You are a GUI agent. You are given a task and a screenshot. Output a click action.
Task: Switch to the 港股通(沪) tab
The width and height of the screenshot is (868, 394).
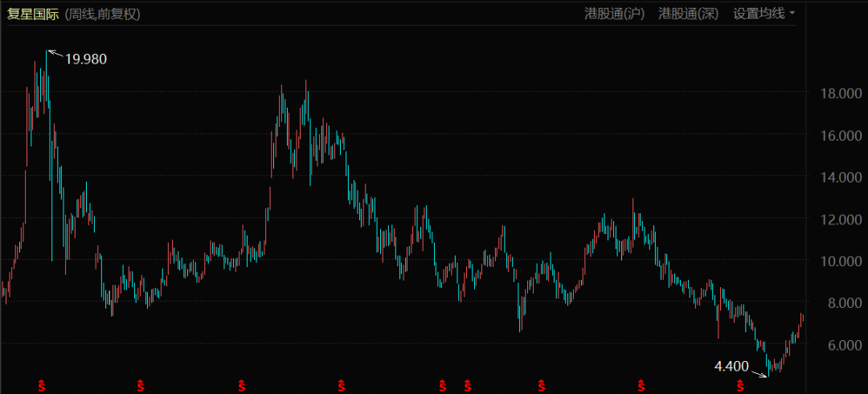[x=614, y=14]
